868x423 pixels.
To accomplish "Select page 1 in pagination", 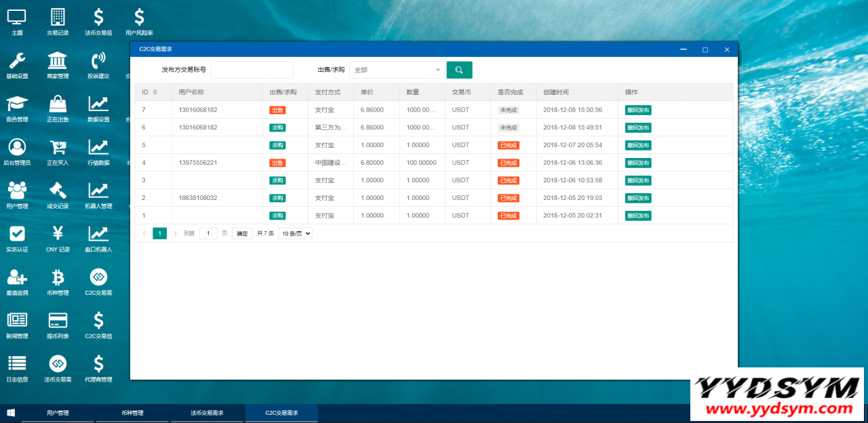I will coord(159,233).
